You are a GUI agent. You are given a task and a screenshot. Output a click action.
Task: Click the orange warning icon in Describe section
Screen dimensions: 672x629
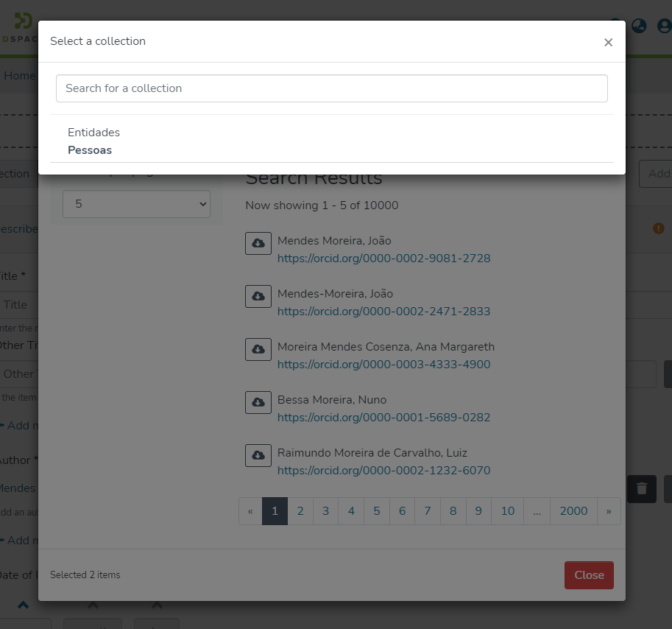point(658,228)
